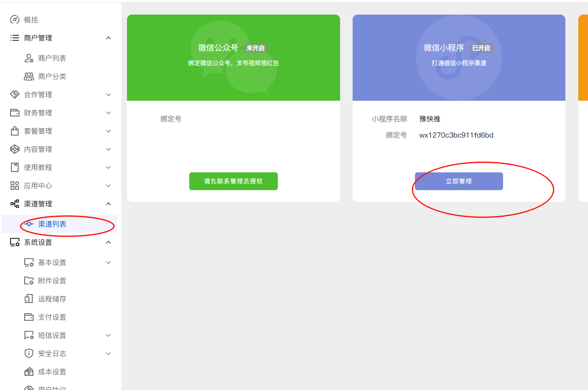Image resolution: width=588 pixels, height=390 pixels.
Task: Expand the 应用中心 chevron
Action: click(x=108, y=185)
